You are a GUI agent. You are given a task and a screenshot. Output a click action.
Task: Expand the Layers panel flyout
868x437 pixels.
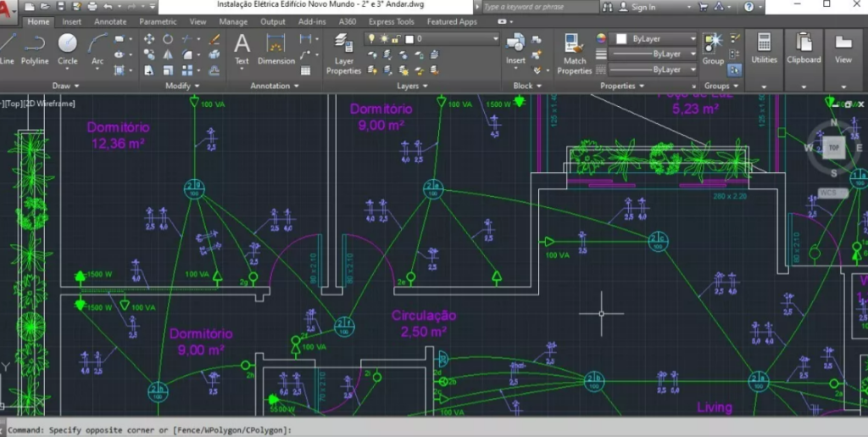[413, 86]
